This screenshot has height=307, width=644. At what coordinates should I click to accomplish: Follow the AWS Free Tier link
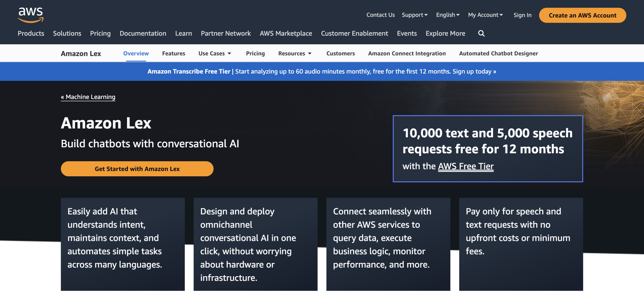[466, 166]
